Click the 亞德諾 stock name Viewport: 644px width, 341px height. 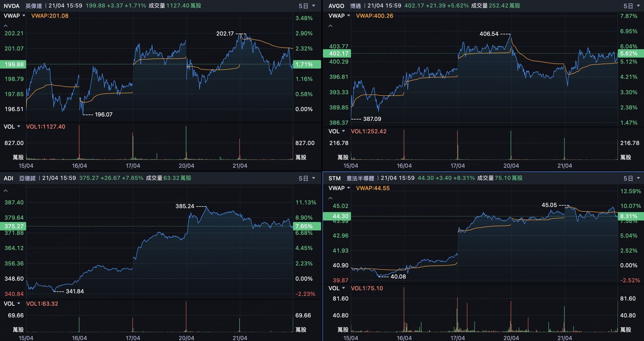(x=28, y=178)
